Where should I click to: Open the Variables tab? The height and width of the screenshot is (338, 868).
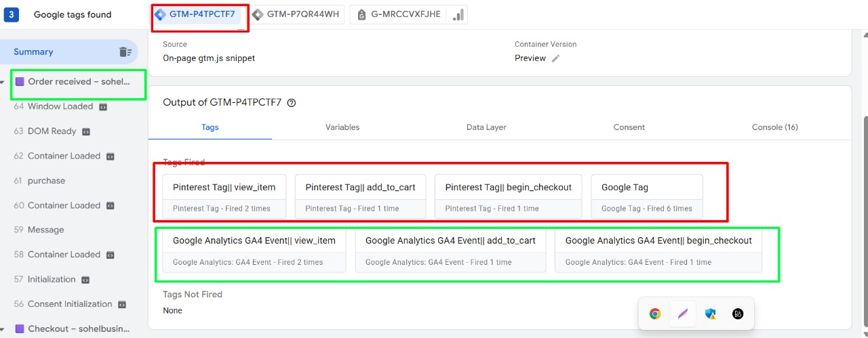click(342, 127)
